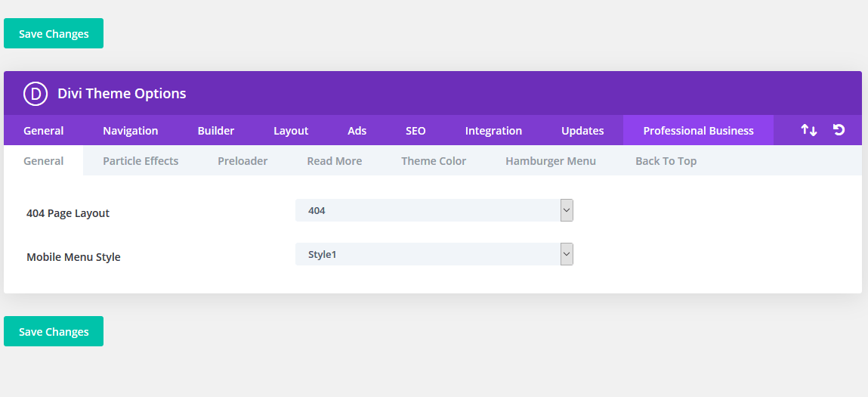Select the General sub-tab
Viewport: 868px width, 397px height.
pos(44,161)
